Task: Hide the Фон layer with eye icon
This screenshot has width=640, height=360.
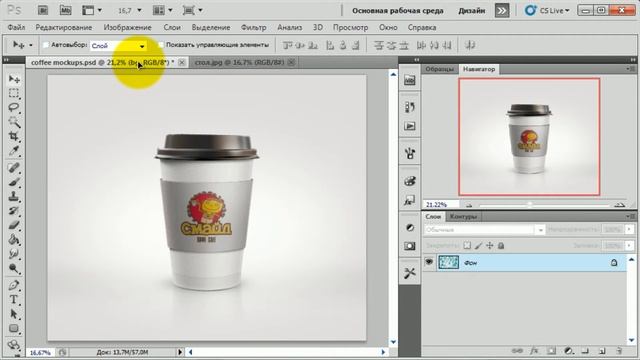Action: 429,262
